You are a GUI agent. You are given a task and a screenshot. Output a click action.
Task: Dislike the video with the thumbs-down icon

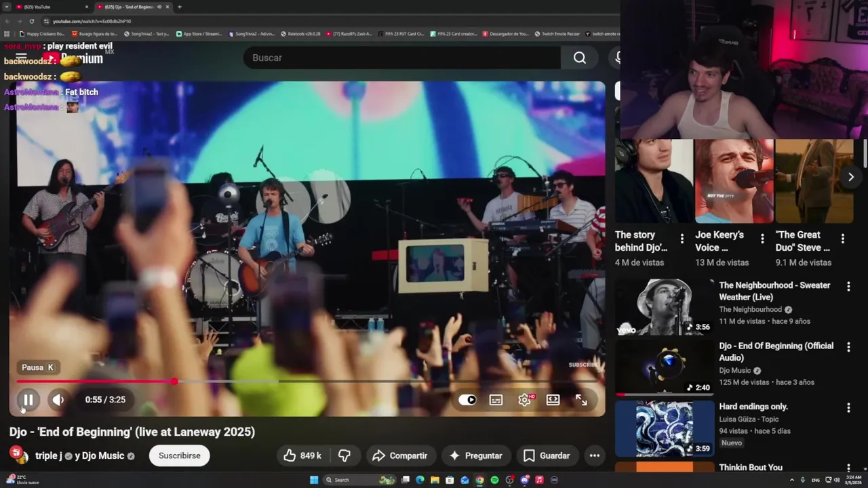click(x=344, y=455)
